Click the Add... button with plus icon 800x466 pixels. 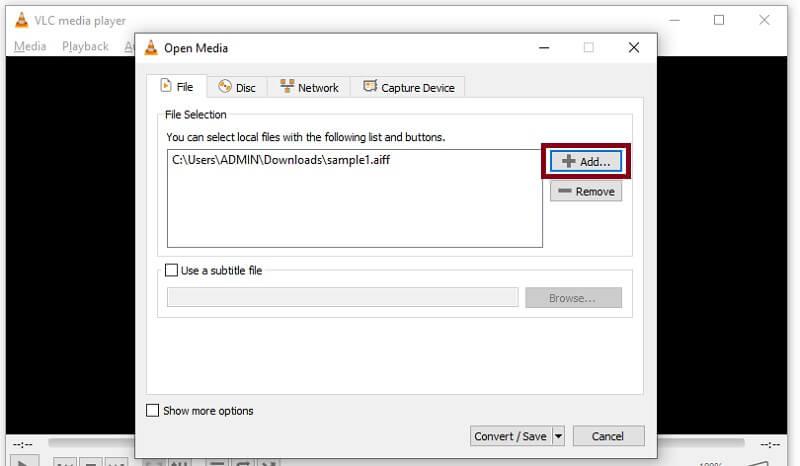pos(585,161)
